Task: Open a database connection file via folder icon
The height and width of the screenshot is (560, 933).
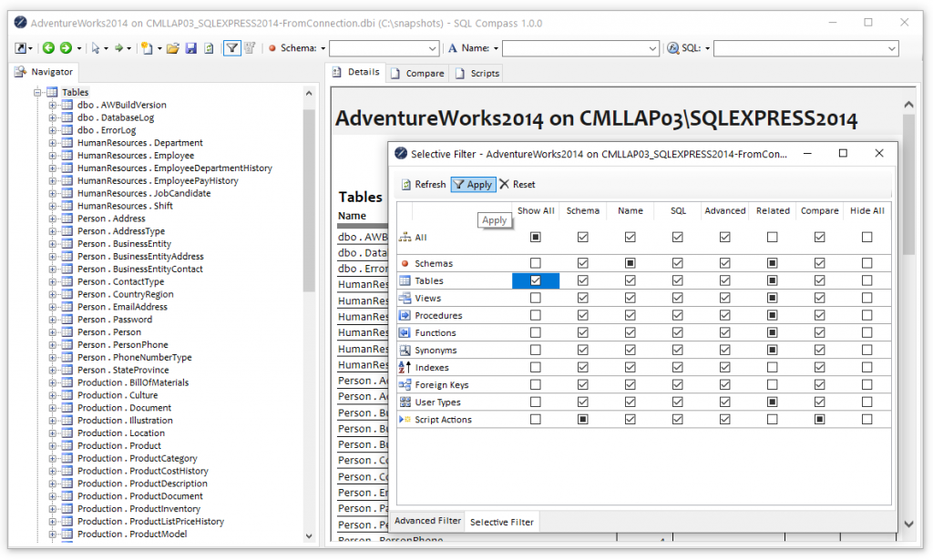Action: (x=173, y=48)
